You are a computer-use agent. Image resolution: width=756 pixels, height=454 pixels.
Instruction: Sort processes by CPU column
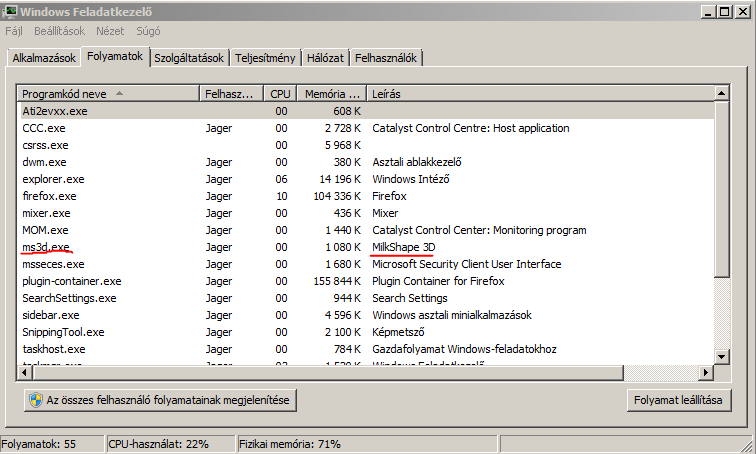tap(280, 94)
